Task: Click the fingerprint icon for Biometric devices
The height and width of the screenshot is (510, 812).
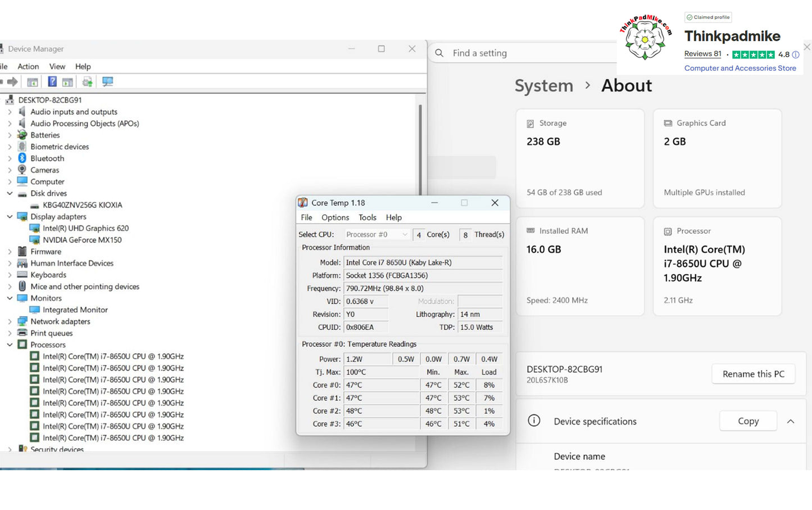Action: (x=22, y=147)
